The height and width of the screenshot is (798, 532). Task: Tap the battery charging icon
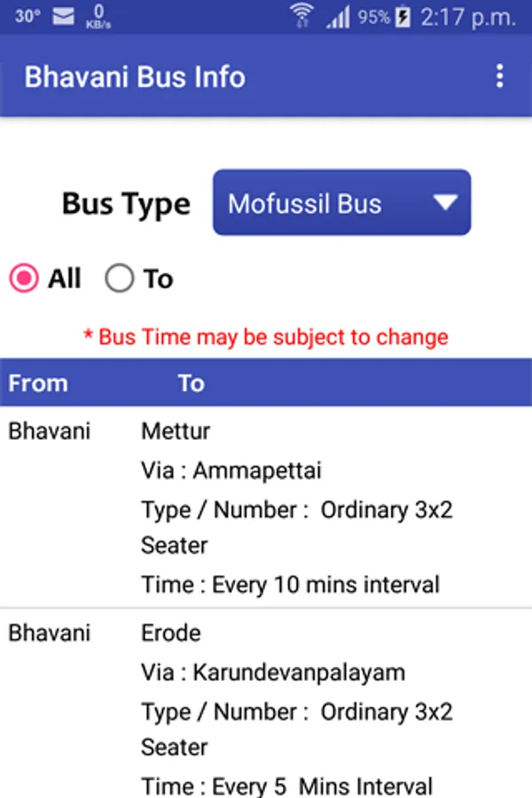click(x=403, y=16)
